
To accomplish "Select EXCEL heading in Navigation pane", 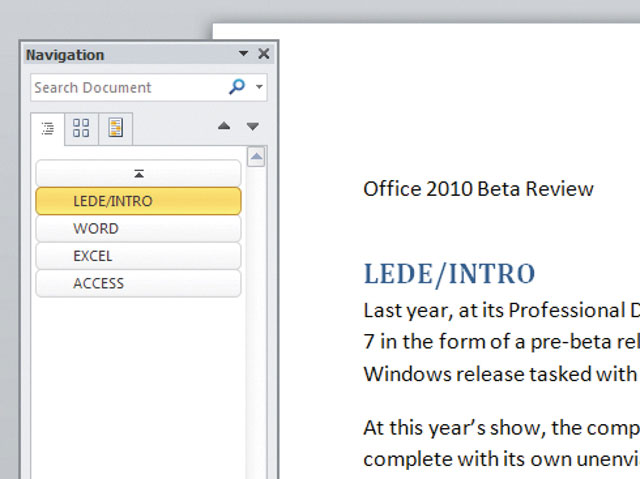I will pyautogui.click(x=138, y=256).
